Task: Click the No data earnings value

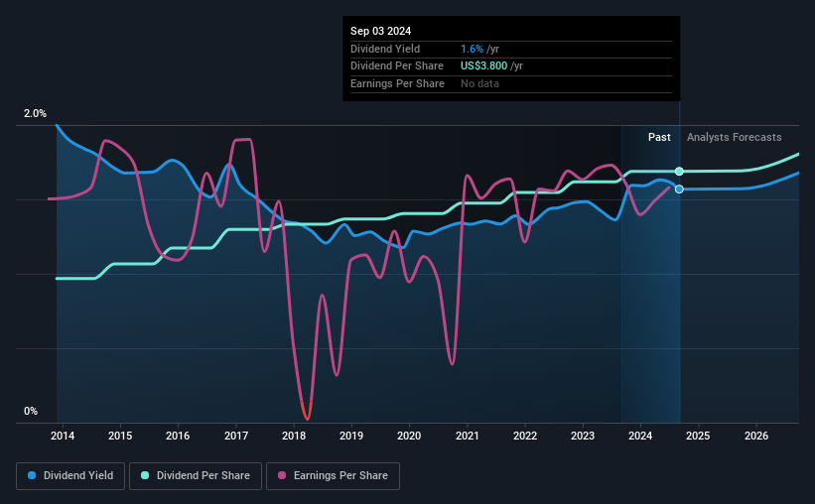Action: pos(479,83)
